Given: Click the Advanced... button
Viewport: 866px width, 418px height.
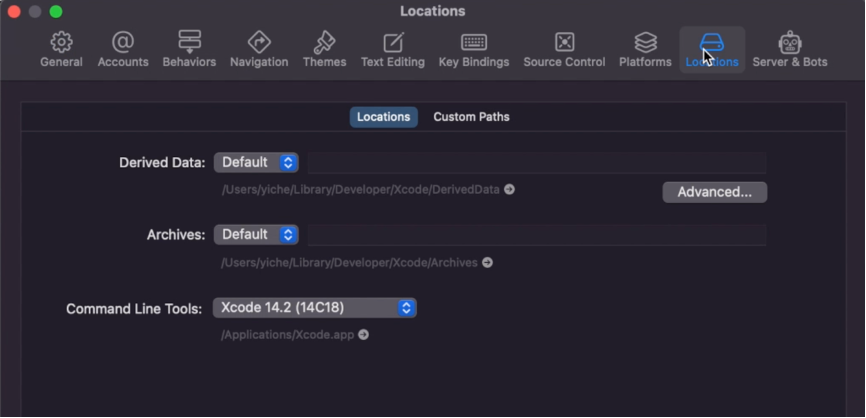Looking at the screenshot, I should 715,192.
